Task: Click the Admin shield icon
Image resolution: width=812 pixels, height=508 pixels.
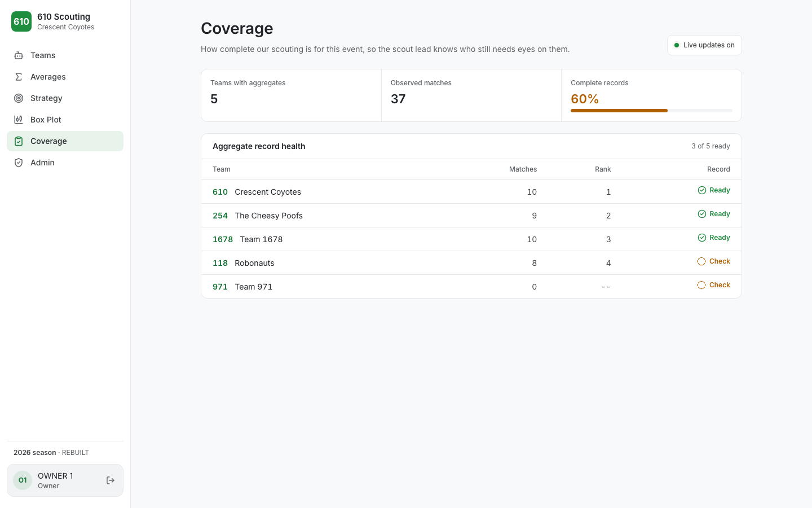Action: point(19,163)
